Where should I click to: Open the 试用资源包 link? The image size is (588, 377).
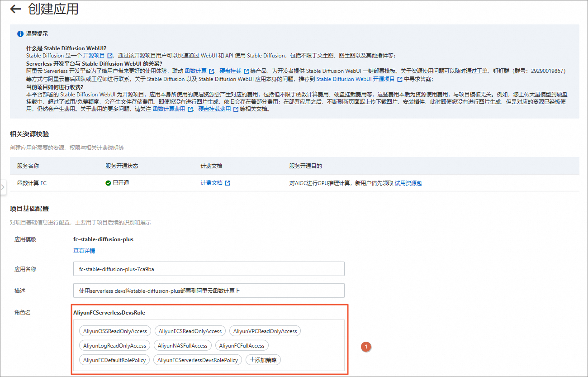point(408,183)
